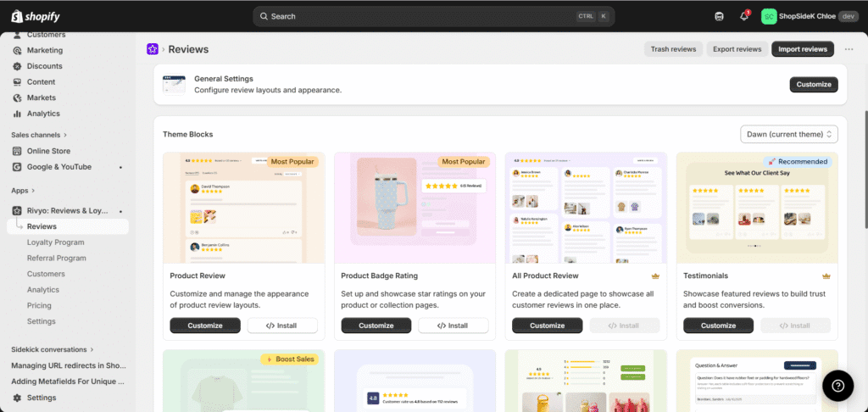Image resolution: width=868 pixels, height=412 pixels.
Task: Expand the Apps section chevron
Action: coord(33,191)
